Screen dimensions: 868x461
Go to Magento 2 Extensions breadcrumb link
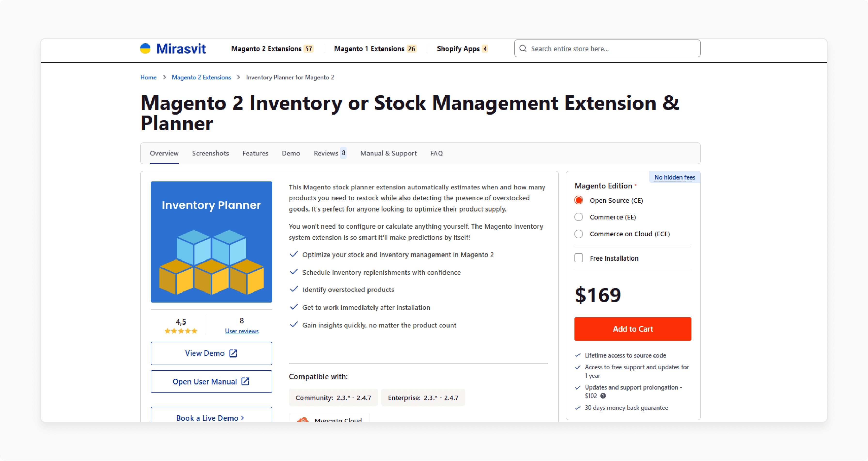[x=201, y=77]
